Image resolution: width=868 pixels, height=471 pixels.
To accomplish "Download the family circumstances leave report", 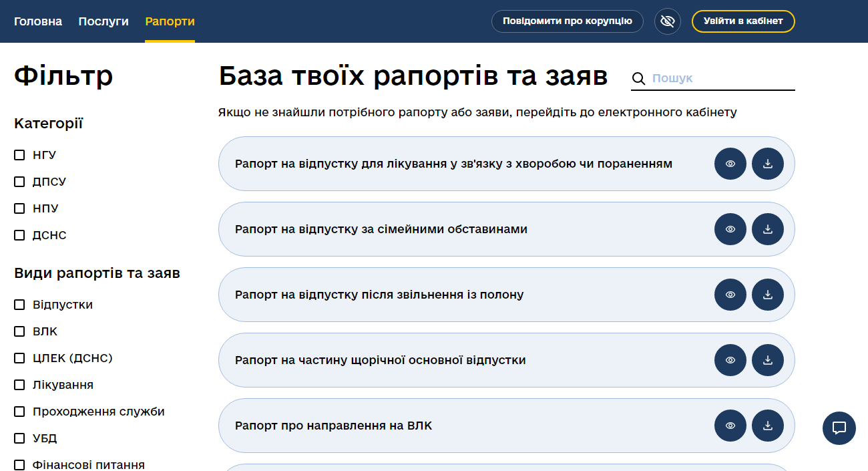I will pos(768,229).
